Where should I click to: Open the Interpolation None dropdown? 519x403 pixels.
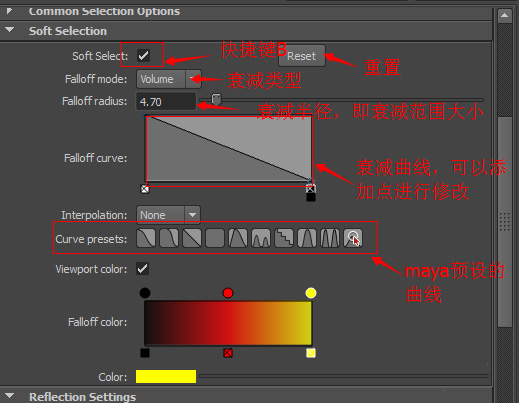pyautogui.click(x=168, y=215)
